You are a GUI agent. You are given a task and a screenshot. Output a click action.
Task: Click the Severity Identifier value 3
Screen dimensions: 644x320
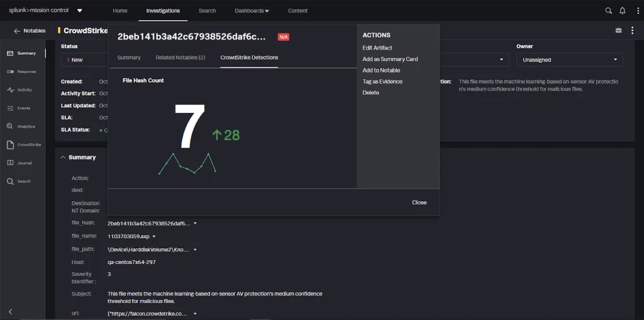coord(109,274)
